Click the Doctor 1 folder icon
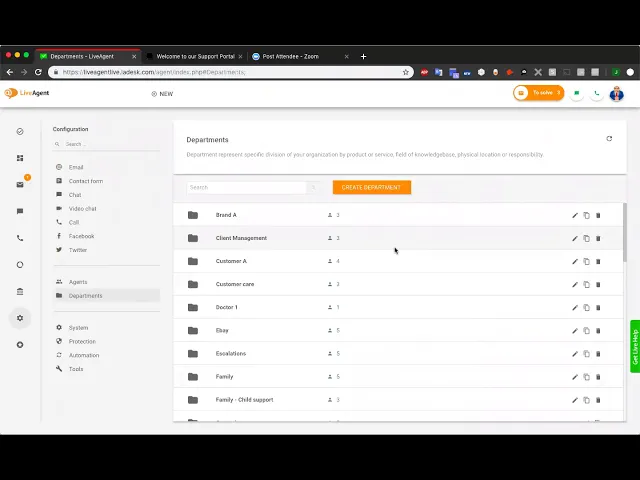640x480 pixels. click(193, 307)
